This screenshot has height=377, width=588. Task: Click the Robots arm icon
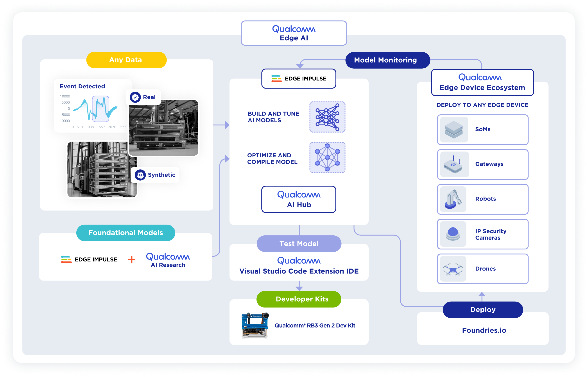tap(453, 199)
